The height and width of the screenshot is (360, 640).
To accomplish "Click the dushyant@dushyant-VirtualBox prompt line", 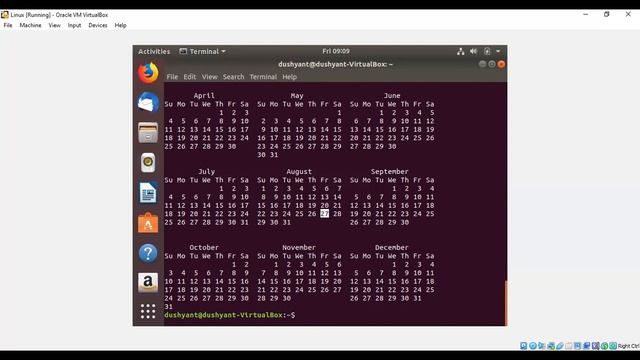I will 229,315.
